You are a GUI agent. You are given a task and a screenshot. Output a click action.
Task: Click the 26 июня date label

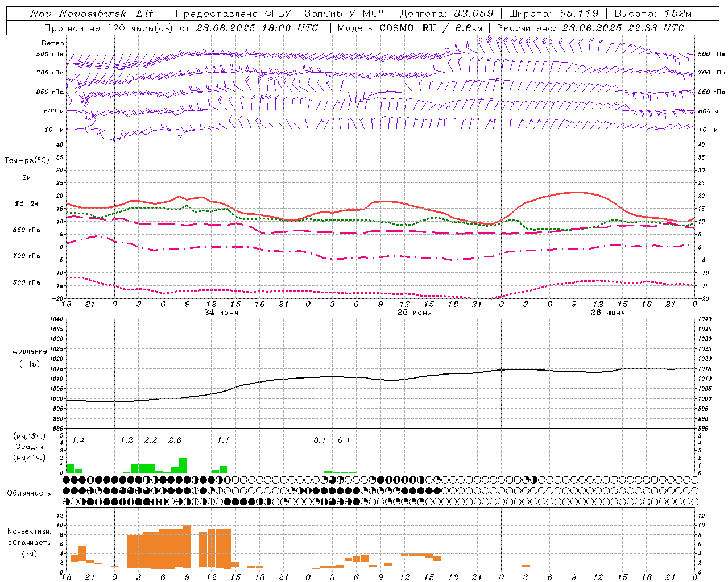tap(607, 313)
